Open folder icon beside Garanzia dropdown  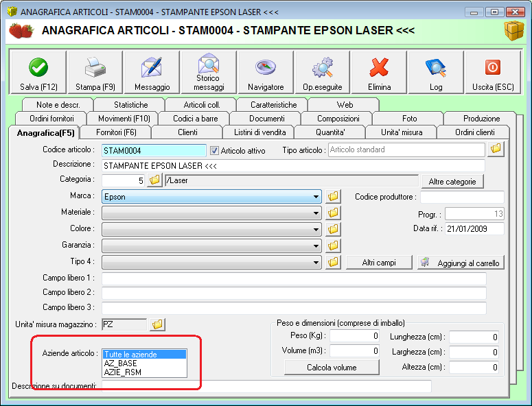click(333, 246)
